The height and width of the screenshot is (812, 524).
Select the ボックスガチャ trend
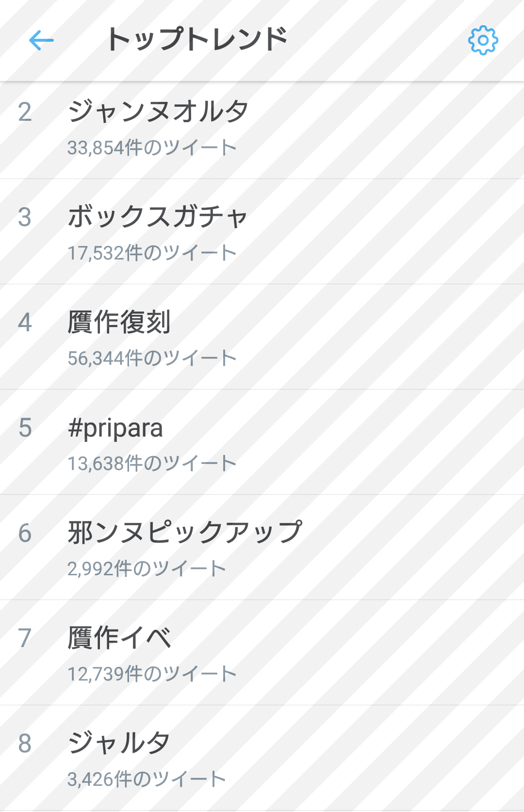pos(158,216)
